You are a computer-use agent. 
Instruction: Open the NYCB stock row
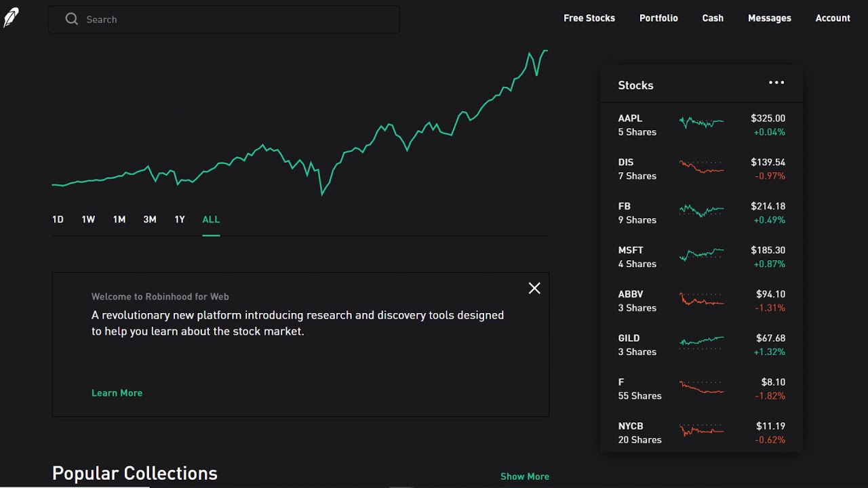[x=702, y=433]
